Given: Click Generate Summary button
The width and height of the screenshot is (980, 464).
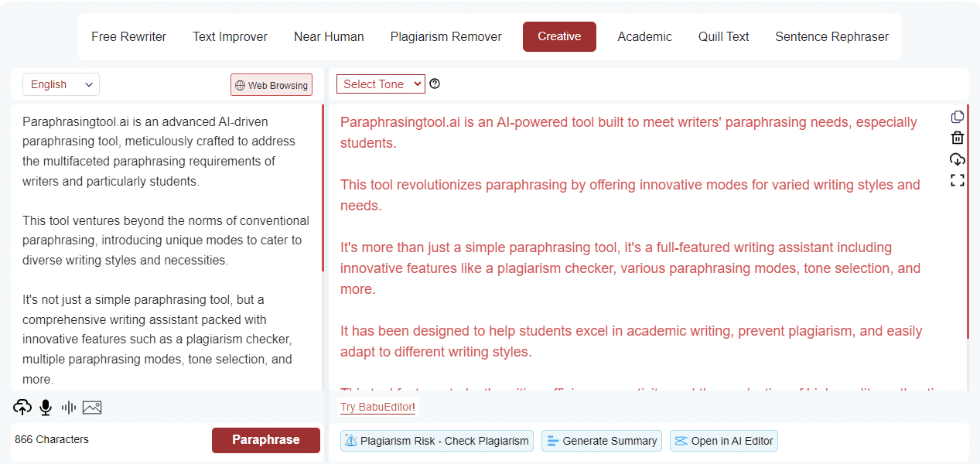Looking at the screenshot, I should [x=602, y=441].
